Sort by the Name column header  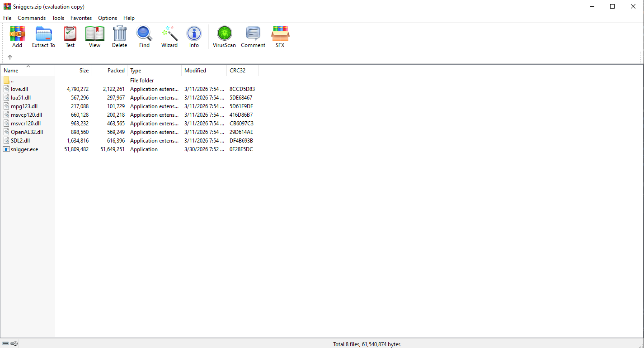[x=28, y=71]
